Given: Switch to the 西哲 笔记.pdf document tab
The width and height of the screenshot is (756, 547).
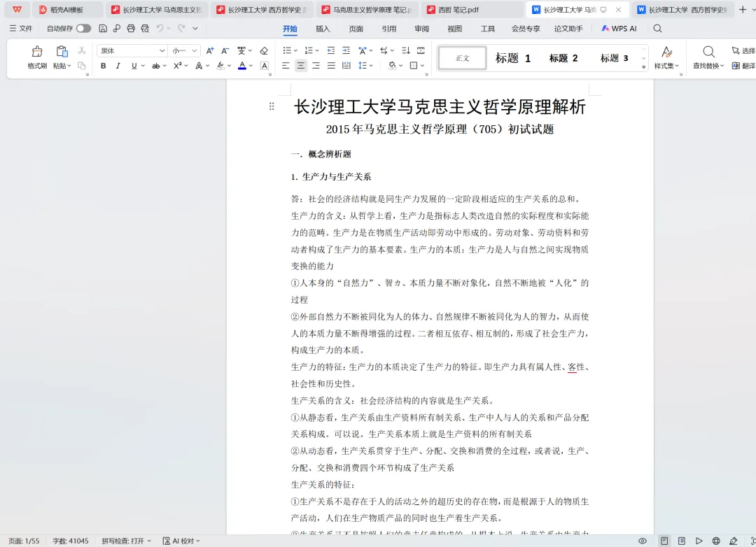Looking at the screenshot, I should [472, 10].
